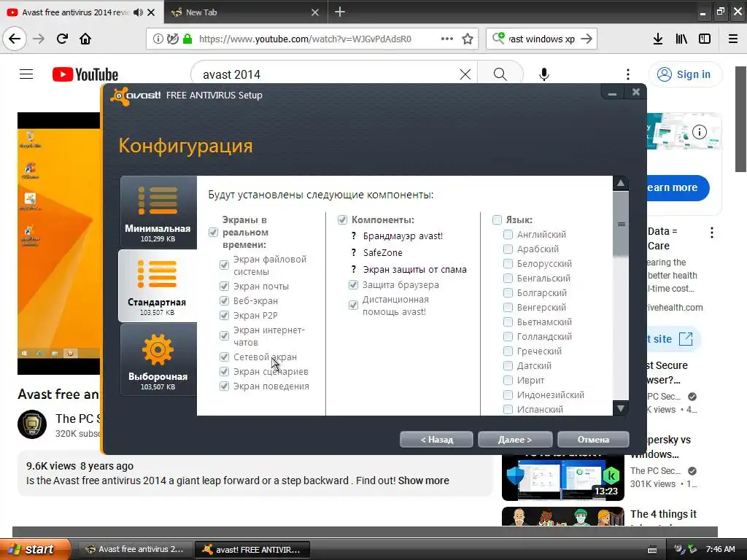The height and width of the screenshot is (560, 747).
Task: Toggle Экраны в реальном времени checkbox
Action: (x=213, y=233)
